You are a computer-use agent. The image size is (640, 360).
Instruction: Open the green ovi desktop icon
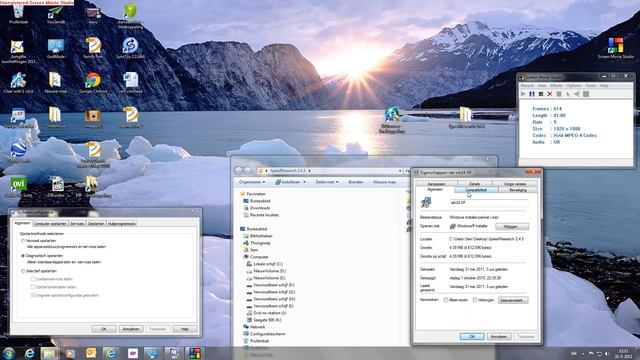click(18, 187)
